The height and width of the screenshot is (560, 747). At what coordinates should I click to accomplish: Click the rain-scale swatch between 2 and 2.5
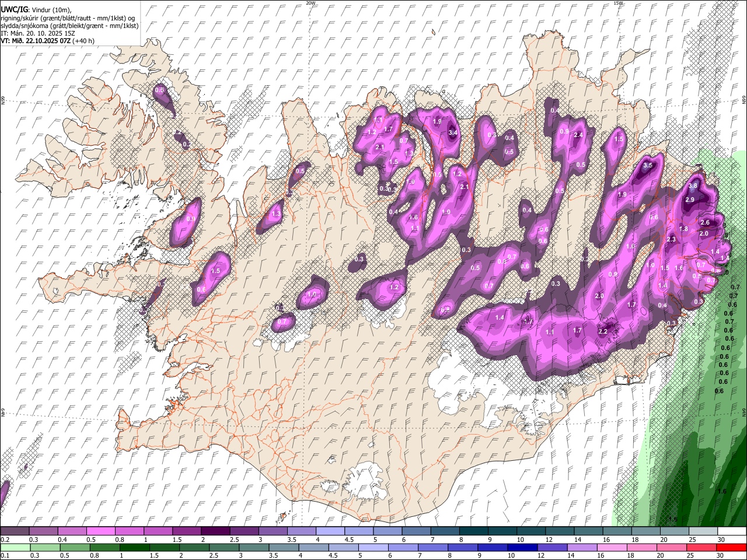click(194, 547)
